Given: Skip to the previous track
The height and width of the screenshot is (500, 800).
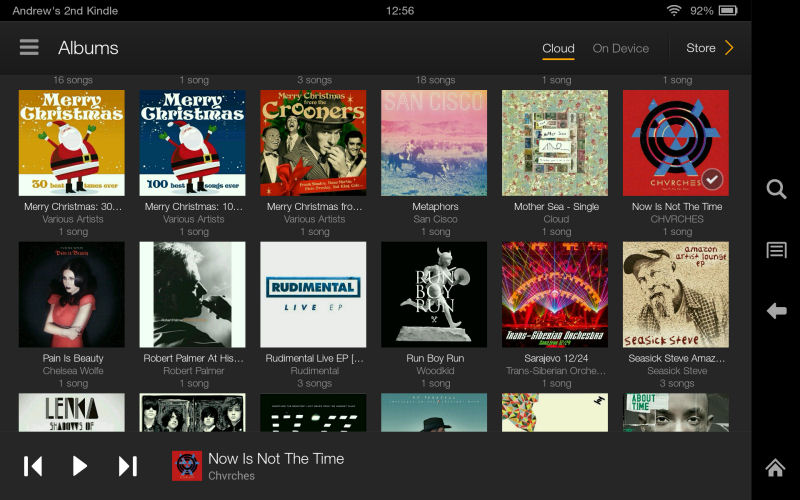Looking at the screenshot, I should [33, 466].
